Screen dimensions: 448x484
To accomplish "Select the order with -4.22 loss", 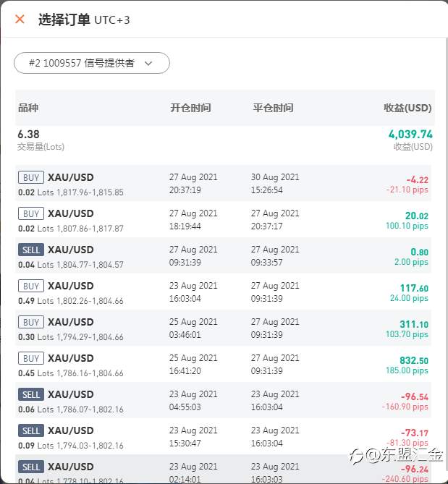I will point(223,183).
